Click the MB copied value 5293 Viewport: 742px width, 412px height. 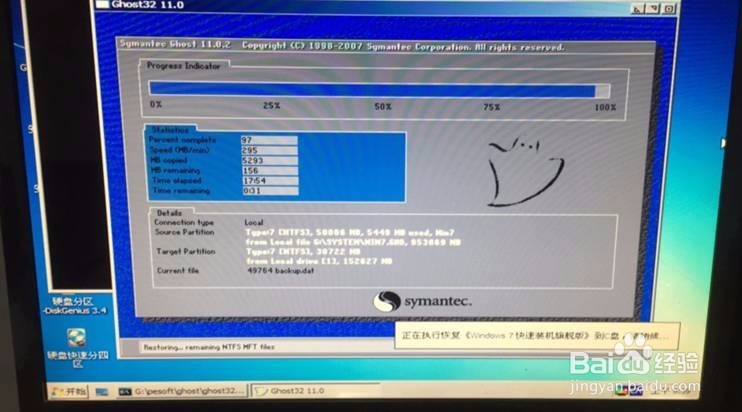(x=270, y=160)
